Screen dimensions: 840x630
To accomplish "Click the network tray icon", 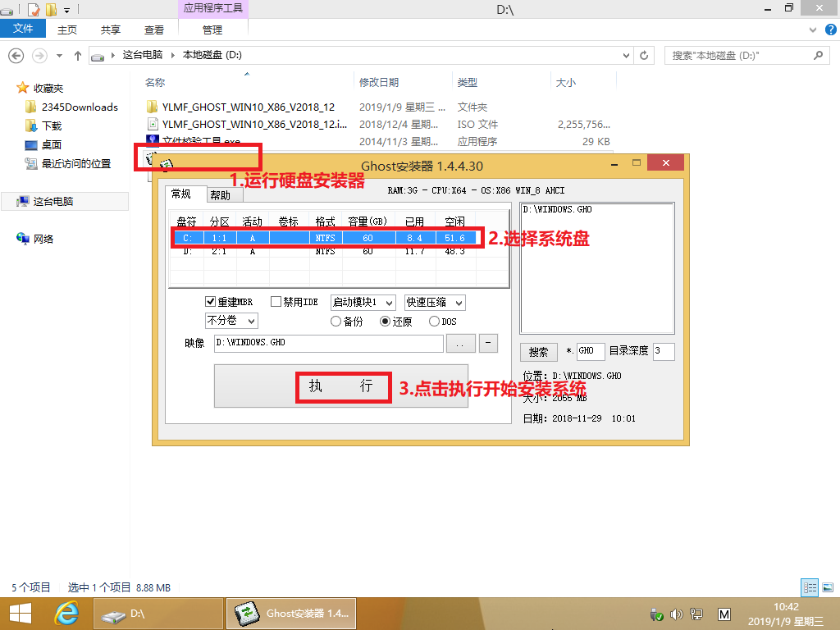I will (696, 614).
